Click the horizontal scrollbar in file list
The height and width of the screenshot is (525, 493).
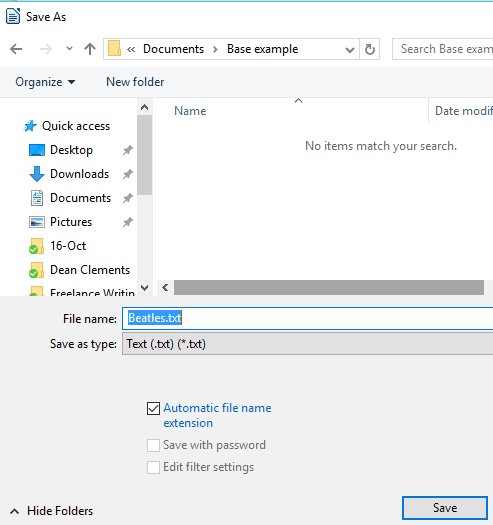coord(329,288)
